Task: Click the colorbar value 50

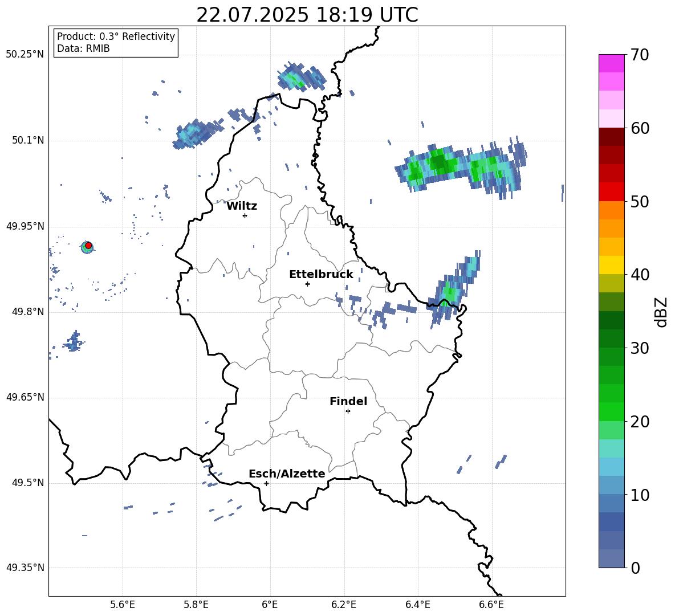Action: (640, 201)
